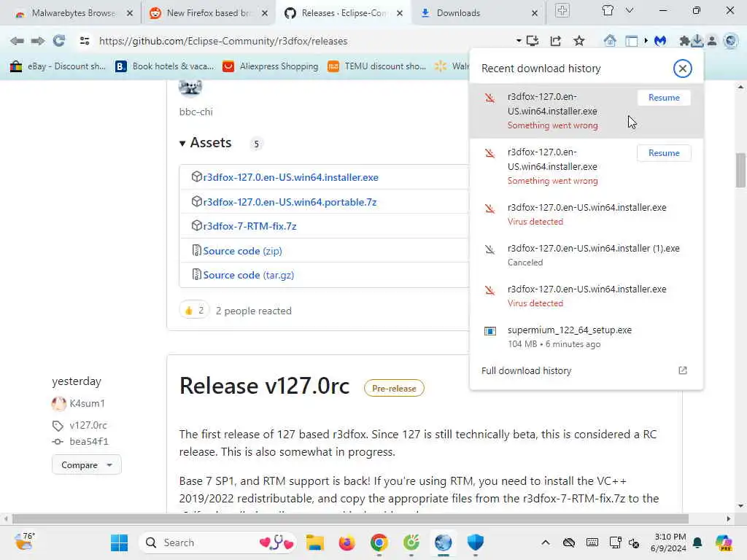
Task: Download Source code (zip)
Action: point(242,251)
